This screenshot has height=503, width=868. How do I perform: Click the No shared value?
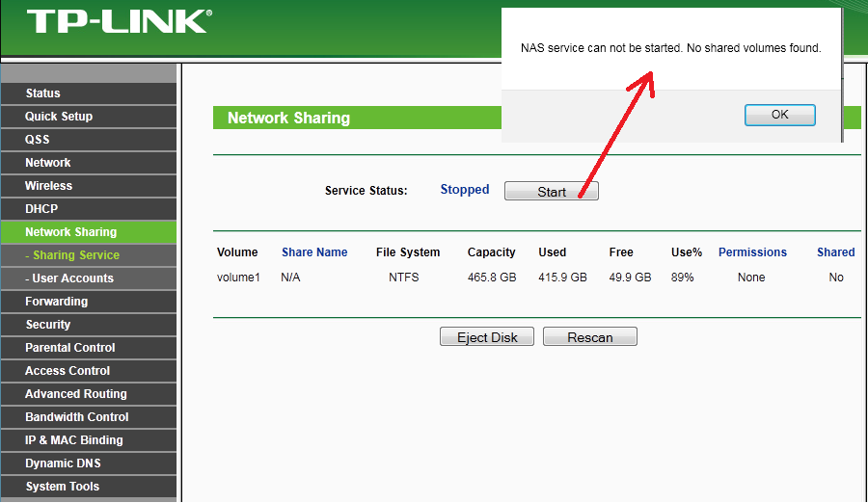tap(836, 278)
